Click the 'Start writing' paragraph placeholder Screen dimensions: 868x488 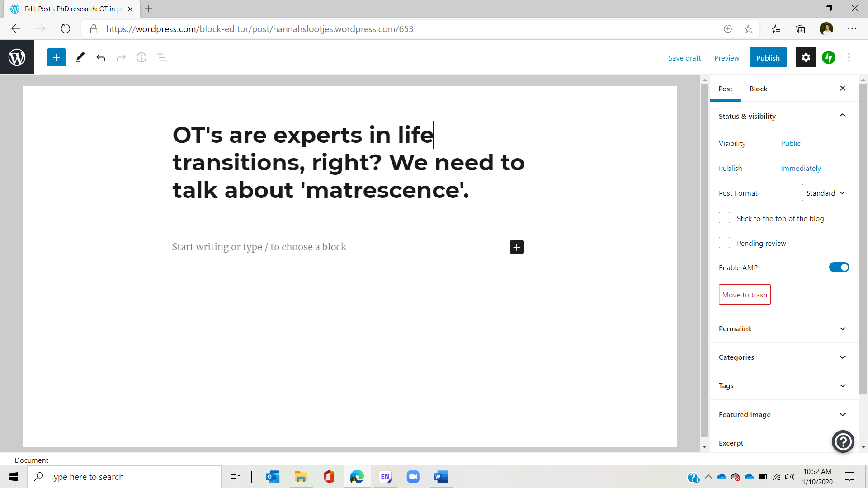[x=259, y=247]
